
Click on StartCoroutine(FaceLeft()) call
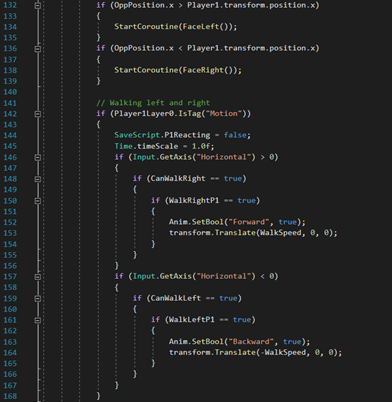point(175,27)
